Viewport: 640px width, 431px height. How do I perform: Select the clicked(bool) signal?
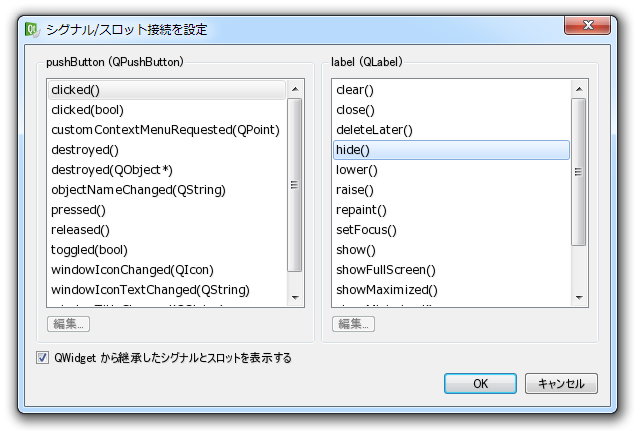point(167,110)
